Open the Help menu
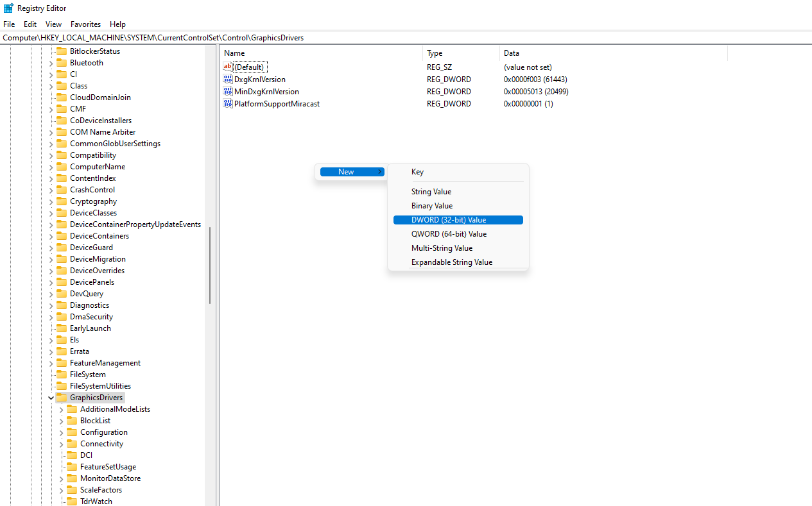Screen dimensions: 812x506 click(x=117, y=24)
